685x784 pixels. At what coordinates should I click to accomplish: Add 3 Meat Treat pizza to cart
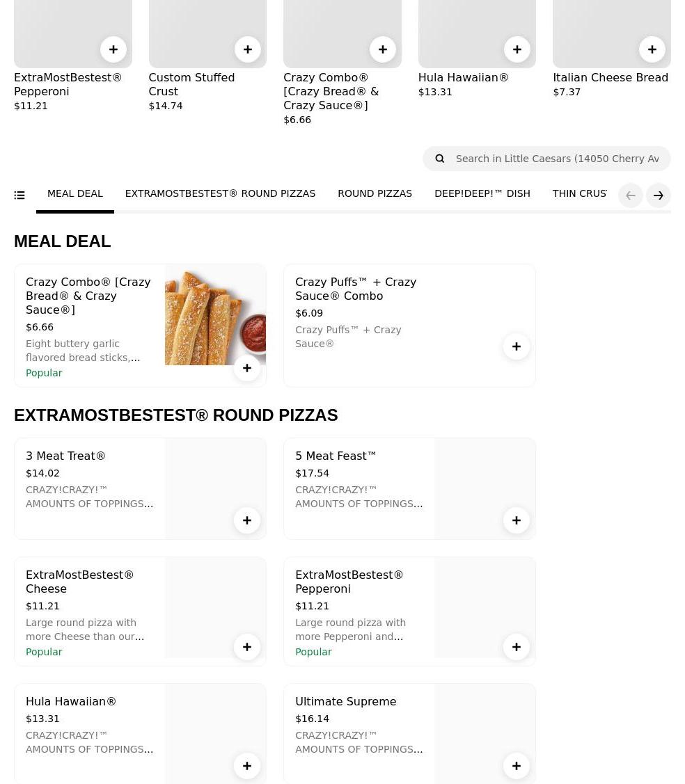247,520
